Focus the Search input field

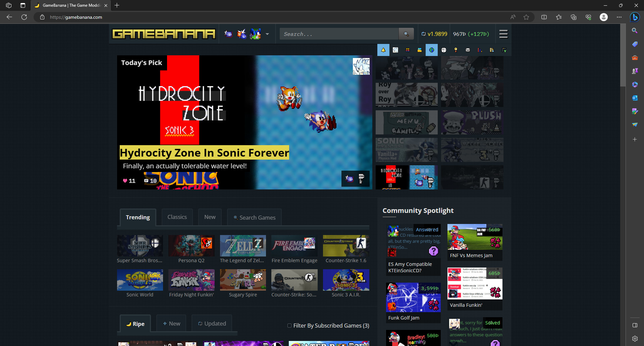(339, 34)
